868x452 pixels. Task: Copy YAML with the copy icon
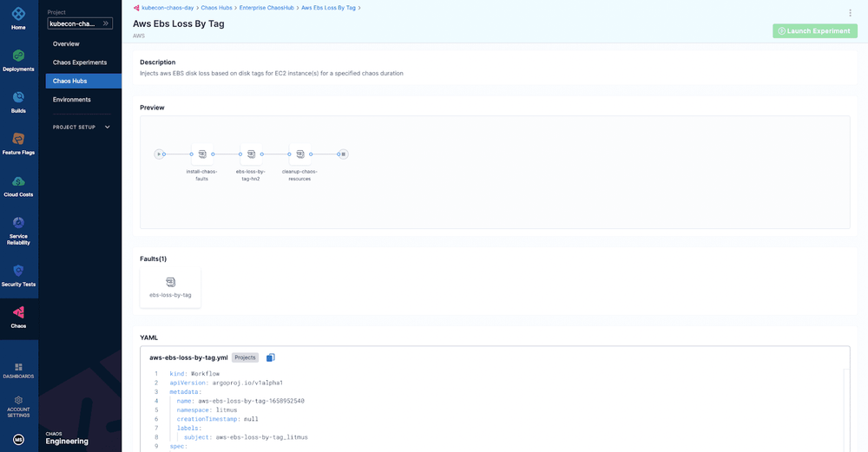coord(270,357)
